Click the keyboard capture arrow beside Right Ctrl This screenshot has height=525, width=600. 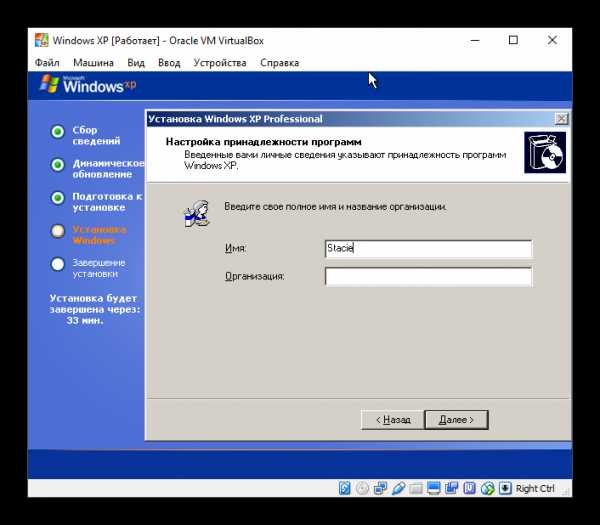pos(505,489)
